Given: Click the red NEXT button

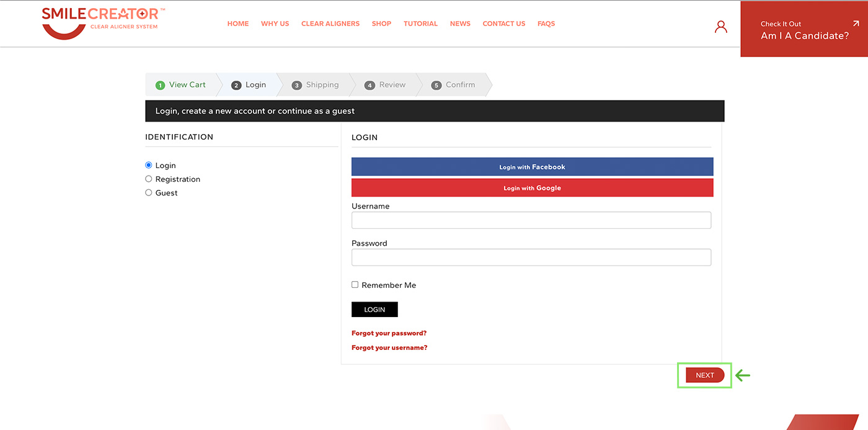Looking at the screenshot, I should point(704,375).
